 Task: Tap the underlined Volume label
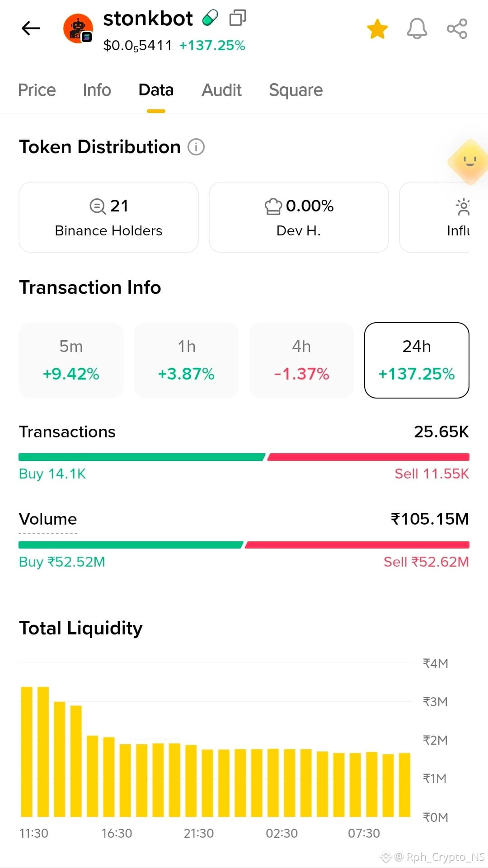(x=48, y=519)
